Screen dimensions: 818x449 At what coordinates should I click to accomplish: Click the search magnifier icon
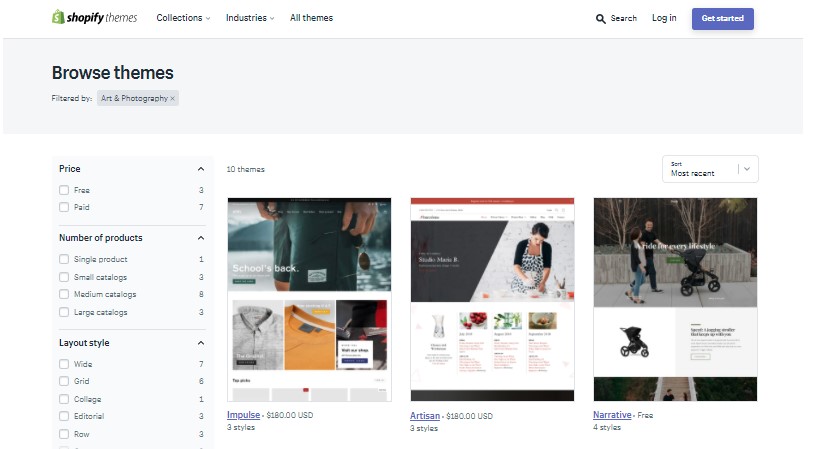[x=600, y=19]
